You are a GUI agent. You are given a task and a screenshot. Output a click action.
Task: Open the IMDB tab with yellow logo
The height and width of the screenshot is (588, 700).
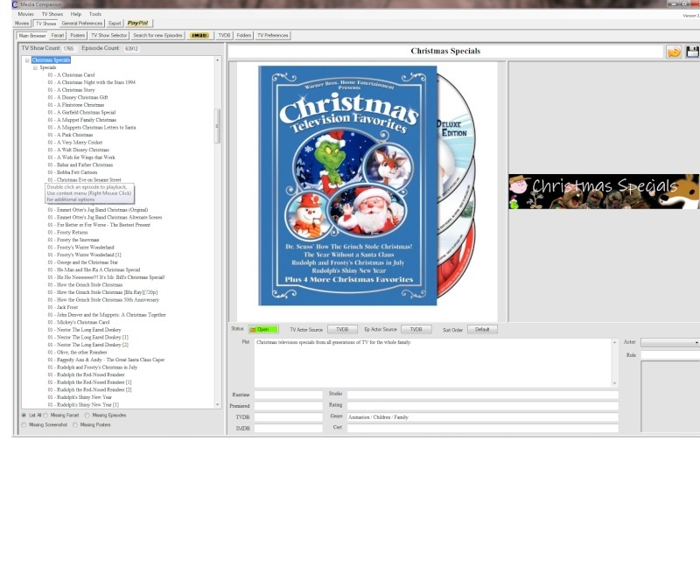(x=199, y=35)
